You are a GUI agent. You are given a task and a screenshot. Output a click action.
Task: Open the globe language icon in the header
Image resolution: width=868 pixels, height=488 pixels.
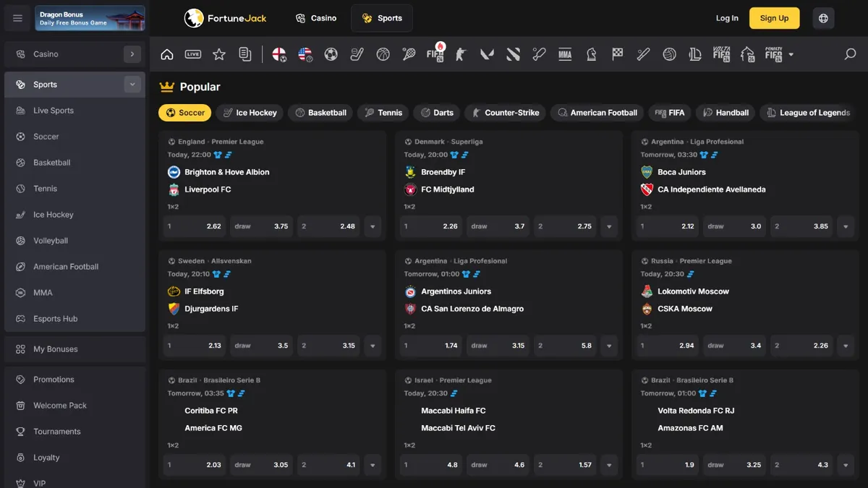(x=823, y=18)
